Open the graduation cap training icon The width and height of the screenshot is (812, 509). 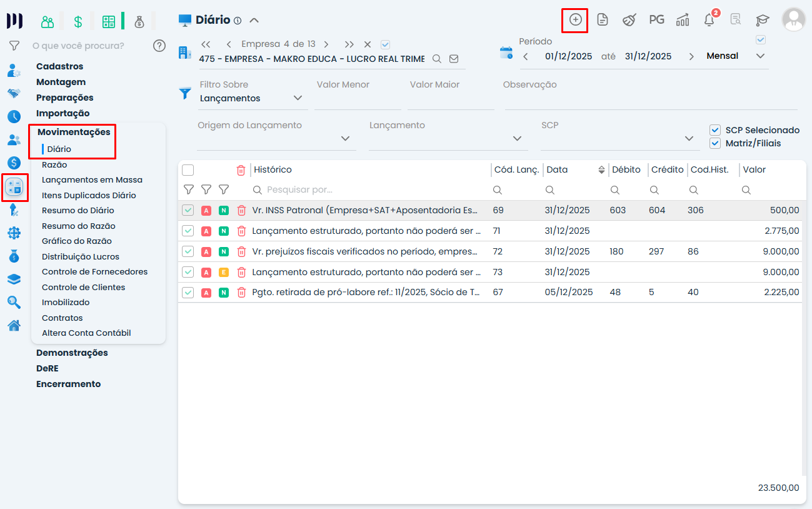[x=763, y=20]
